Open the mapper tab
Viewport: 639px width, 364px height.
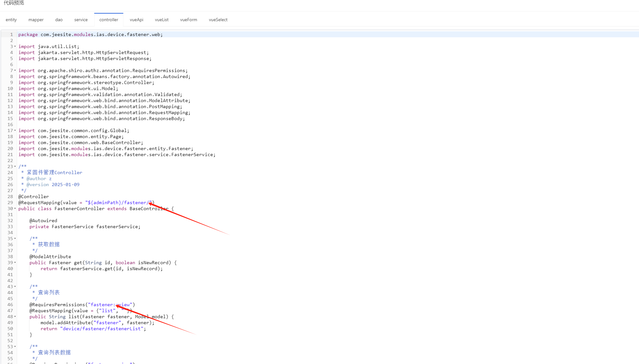(x=36, y=20)
